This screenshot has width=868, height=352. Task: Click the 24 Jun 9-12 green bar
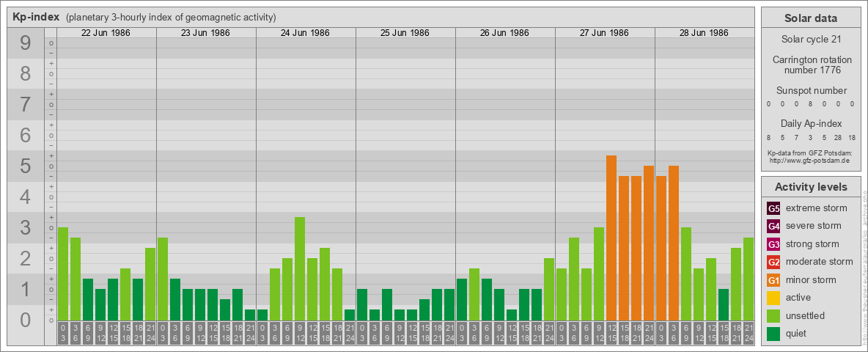[300, 268]
